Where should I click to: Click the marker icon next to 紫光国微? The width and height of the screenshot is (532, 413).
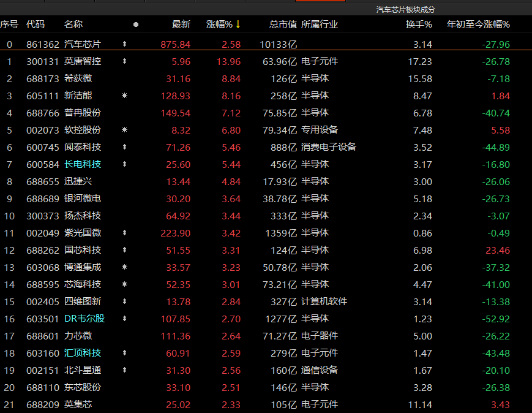(125, 233)
